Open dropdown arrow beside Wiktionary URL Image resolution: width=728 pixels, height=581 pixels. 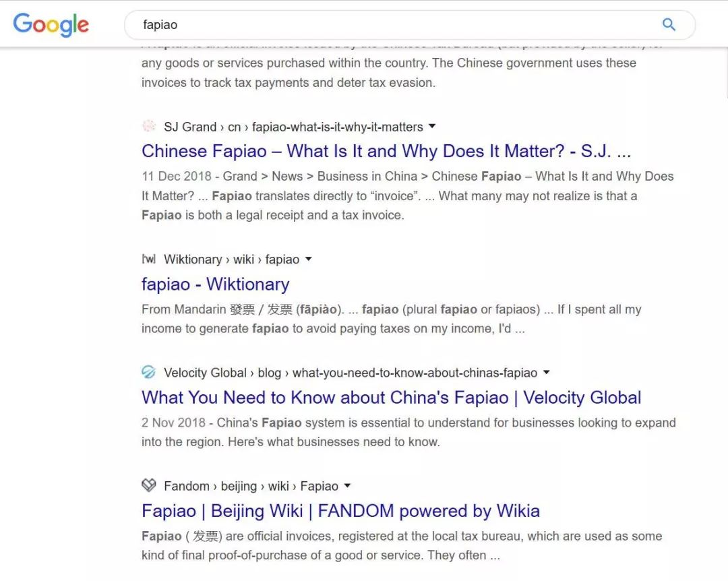coord(308,259)
